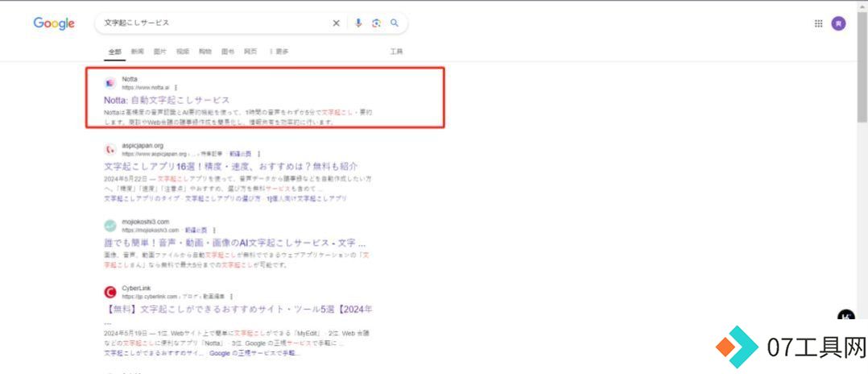The width and height of the screenshot is (868, 374).
Task: Open more options for CyberLink result
Action: tap(231, 297)
